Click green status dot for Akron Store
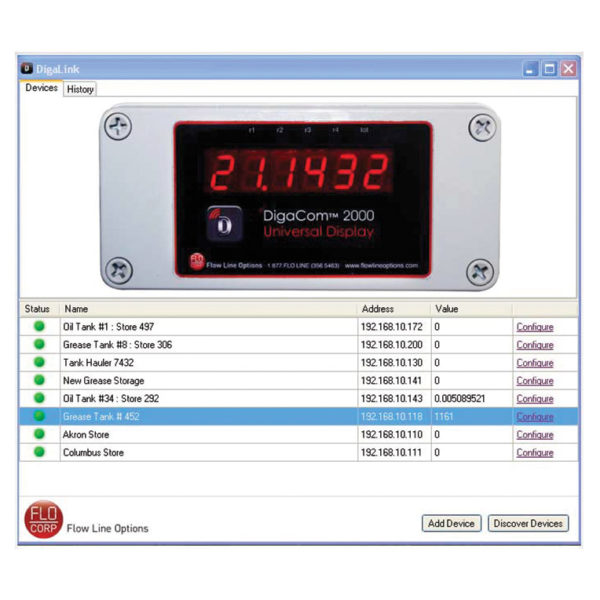Image resolution: width=600 pixels, height=600 pixels. [39, 434]
